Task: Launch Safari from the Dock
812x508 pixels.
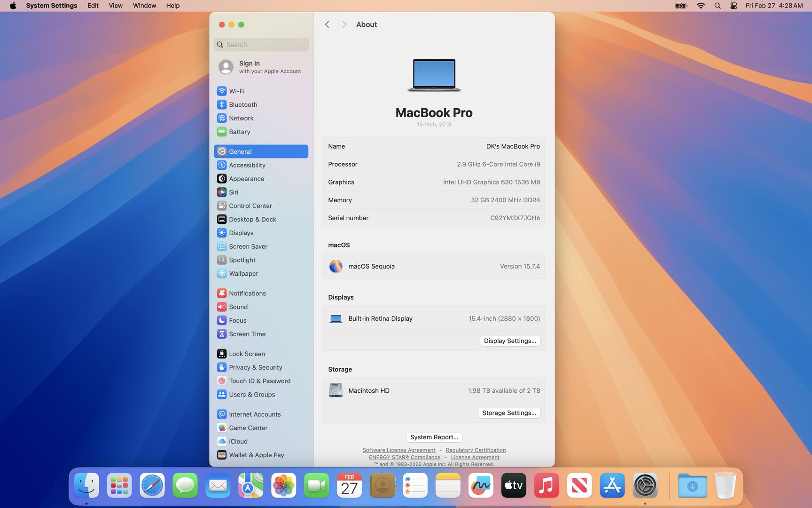Action: coord(152,485)
